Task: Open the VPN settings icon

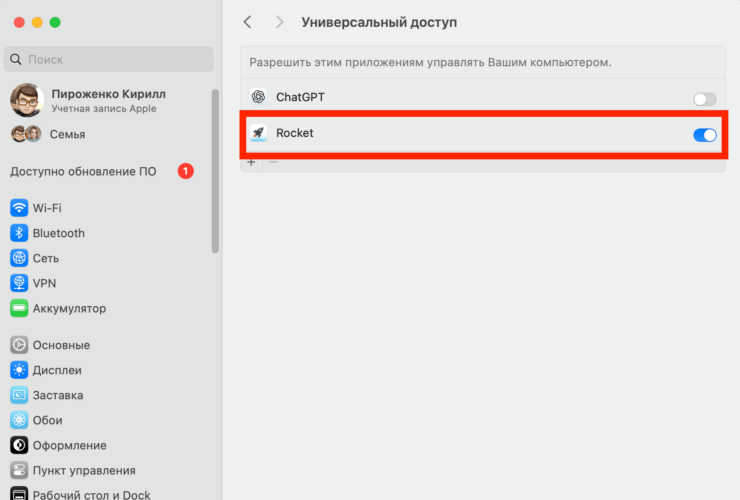Action: pos(19,283)
